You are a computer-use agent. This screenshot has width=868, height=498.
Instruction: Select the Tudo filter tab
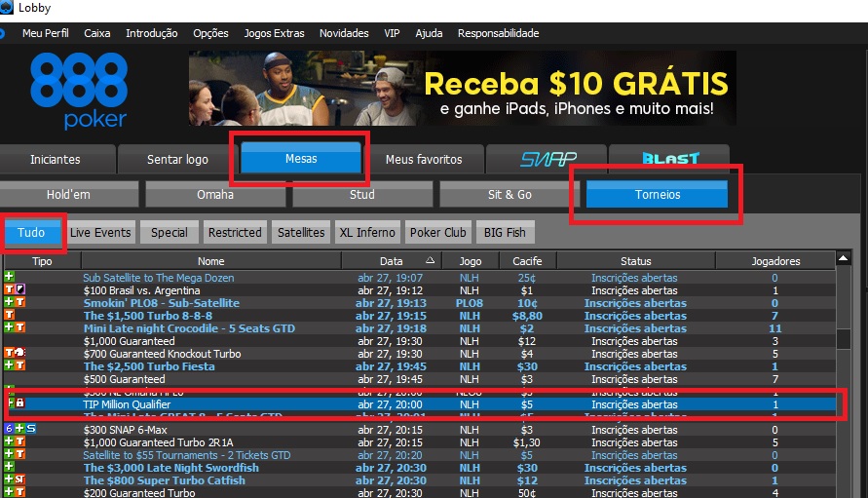[32, 232]
